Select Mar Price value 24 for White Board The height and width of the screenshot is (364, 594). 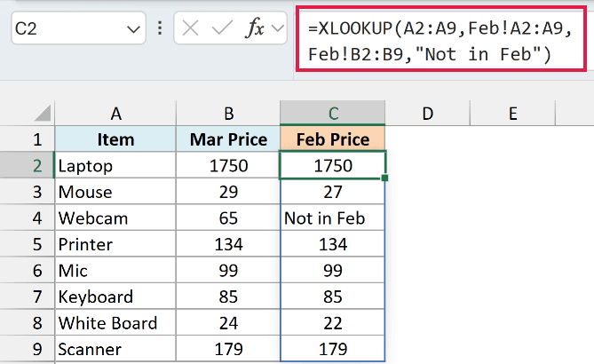click(228, 322)
